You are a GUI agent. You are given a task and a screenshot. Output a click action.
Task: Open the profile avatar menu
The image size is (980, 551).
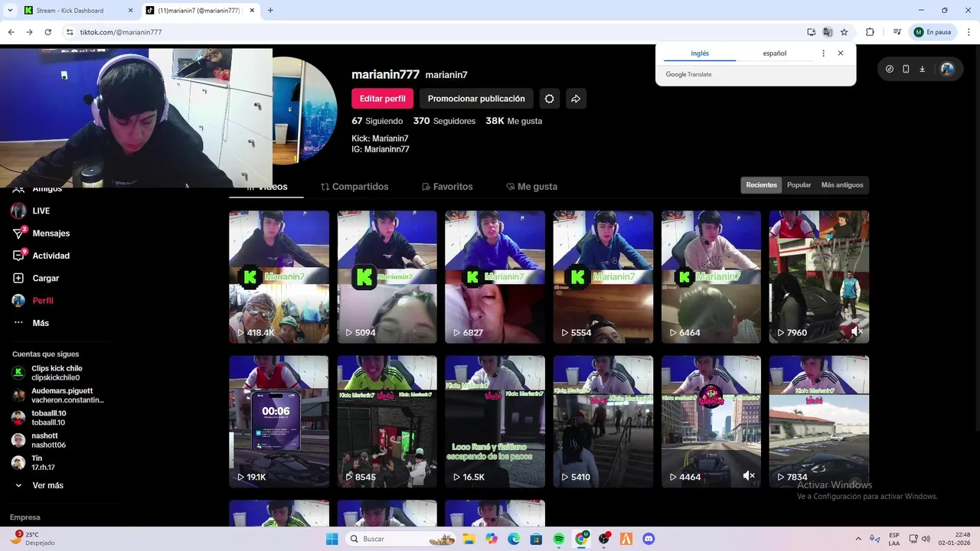coord(947,69)
